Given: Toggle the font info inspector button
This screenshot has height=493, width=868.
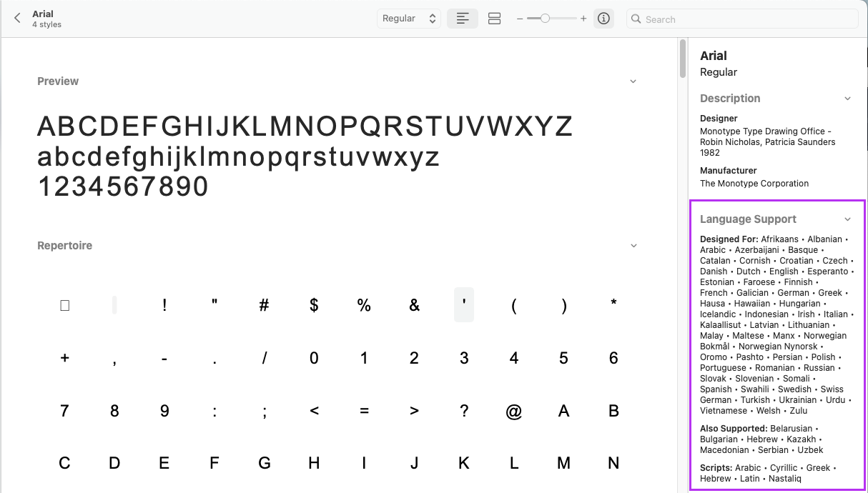Looking at the screenshot, I should pyautogui.click(x=603, y=19).
